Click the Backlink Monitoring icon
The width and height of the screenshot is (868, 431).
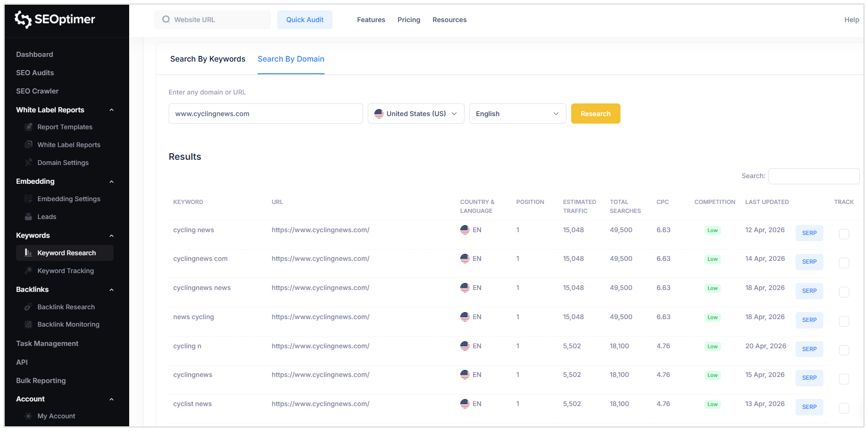coord(29,324)
